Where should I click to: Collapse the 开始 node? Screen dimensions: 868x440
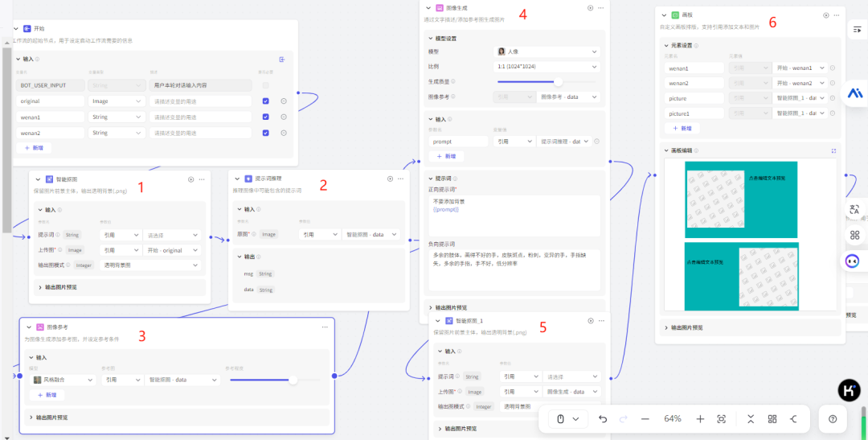tap(15, 28)
